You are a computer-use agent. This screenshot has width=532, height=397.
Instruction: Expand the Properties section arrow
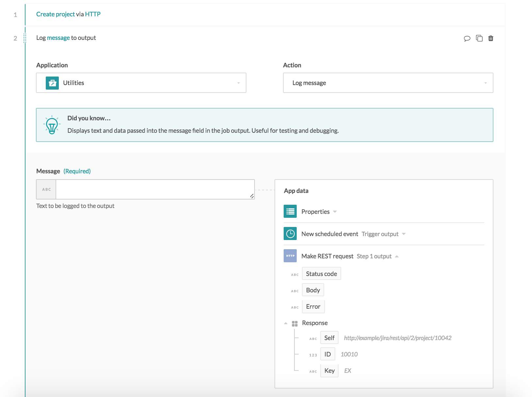335,212
